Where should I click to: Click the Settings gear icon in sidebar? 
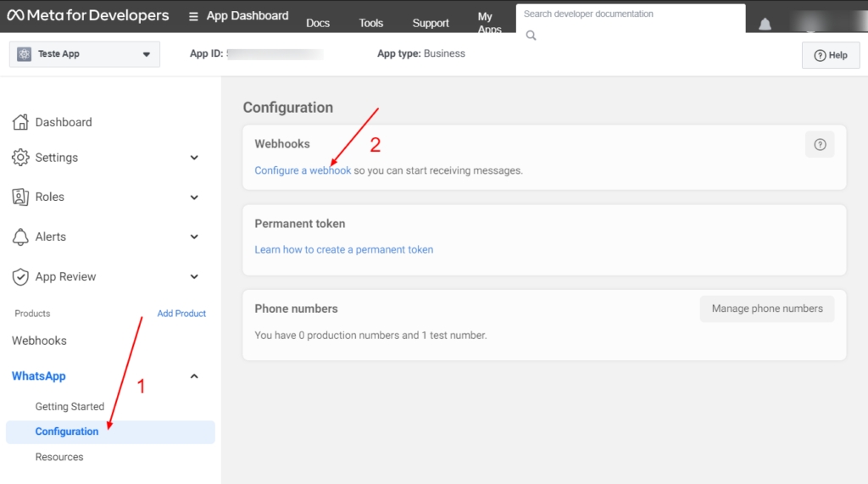(20, 158)
